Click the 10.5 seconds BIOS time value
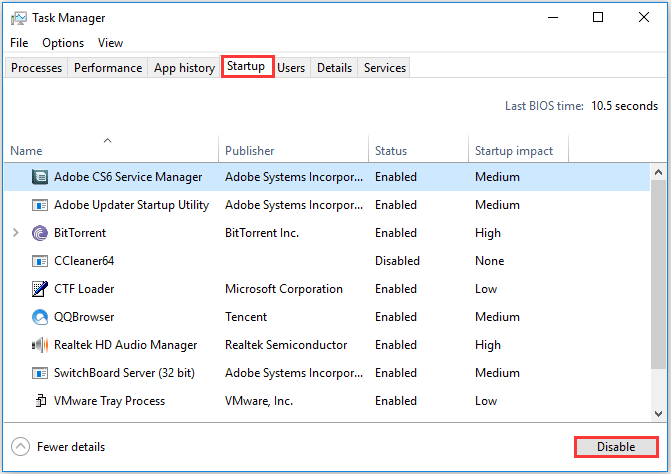The height and width of the screenshot is (474, 671). click(x=624, y=106)
